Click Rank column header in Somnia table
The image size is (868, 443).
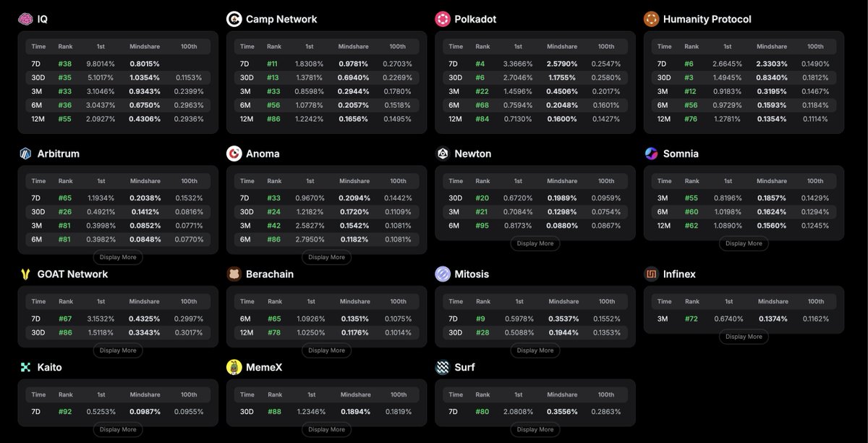pos(691,181)
